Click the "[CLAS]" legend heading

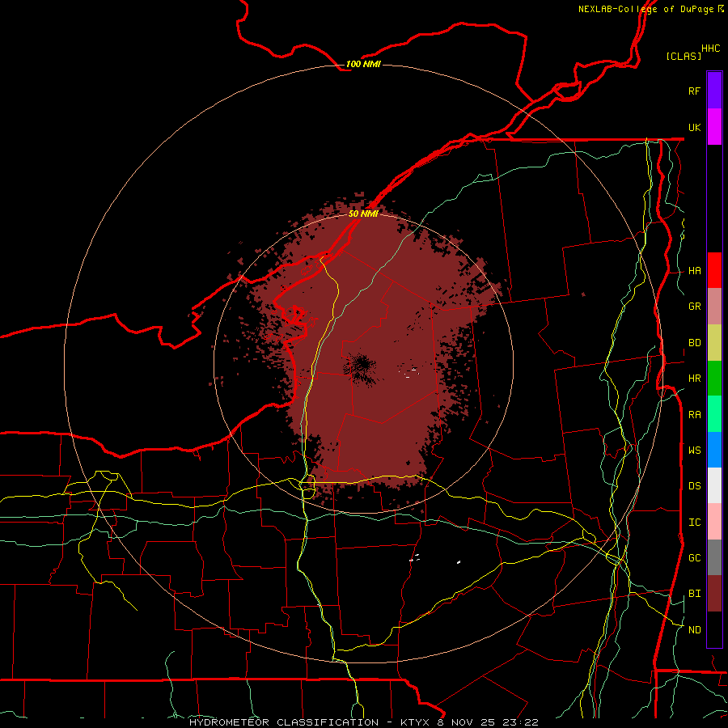click(x=684, y=56)
